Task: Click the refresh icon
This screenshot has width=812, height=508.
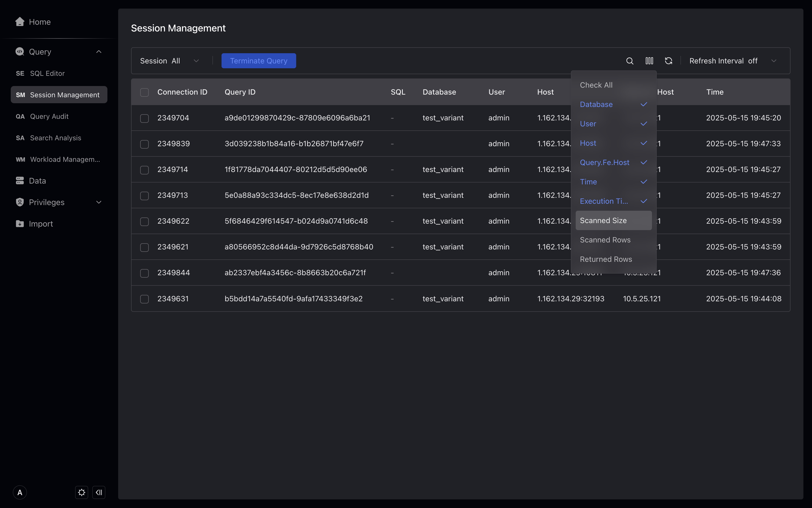Action: 668,61
